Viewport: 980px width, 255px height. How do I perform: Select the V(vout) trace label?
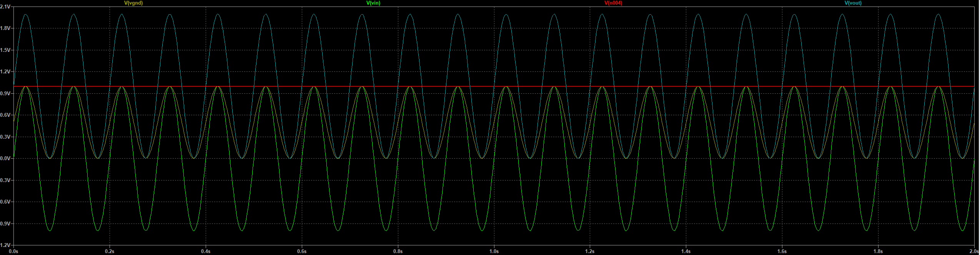coord(853,3)
